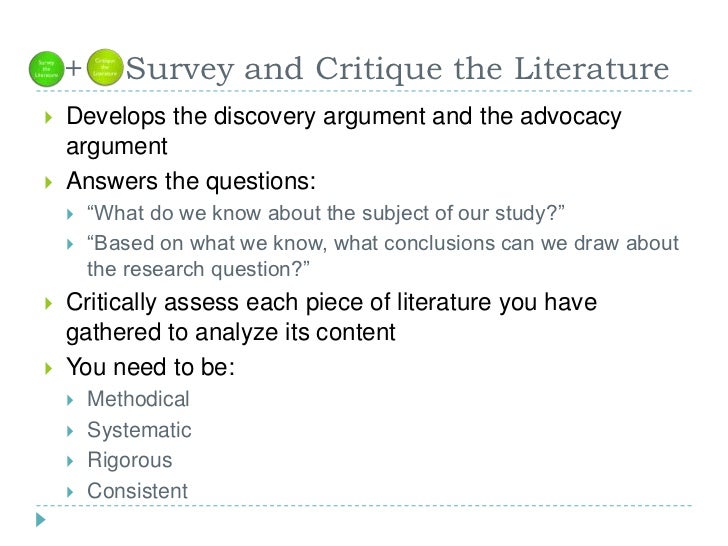
Task: Click the bullet arrow beside Develops the discovery
Action: pos(48,117)
